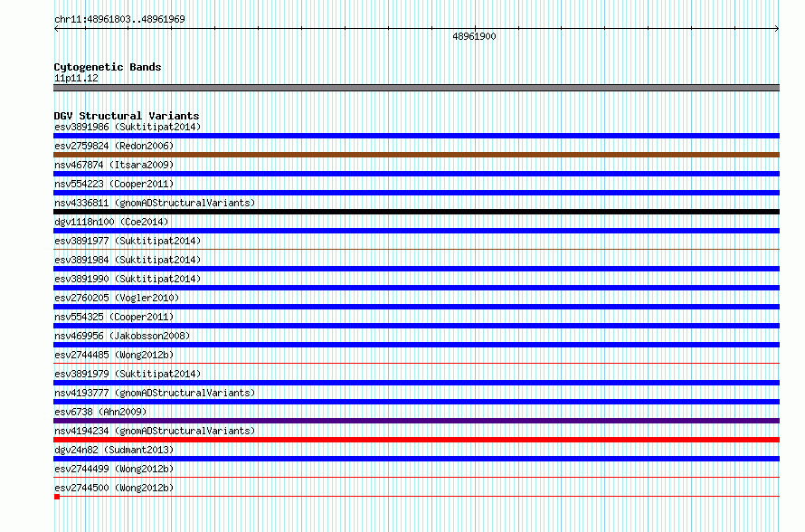Click blue bar under esv3891990
This screenshot has width=805, height=532.
tap(416, 288)
